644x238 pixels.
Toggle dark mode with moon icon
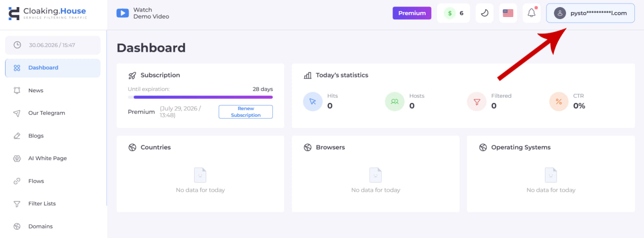click(x=485, y=13)
